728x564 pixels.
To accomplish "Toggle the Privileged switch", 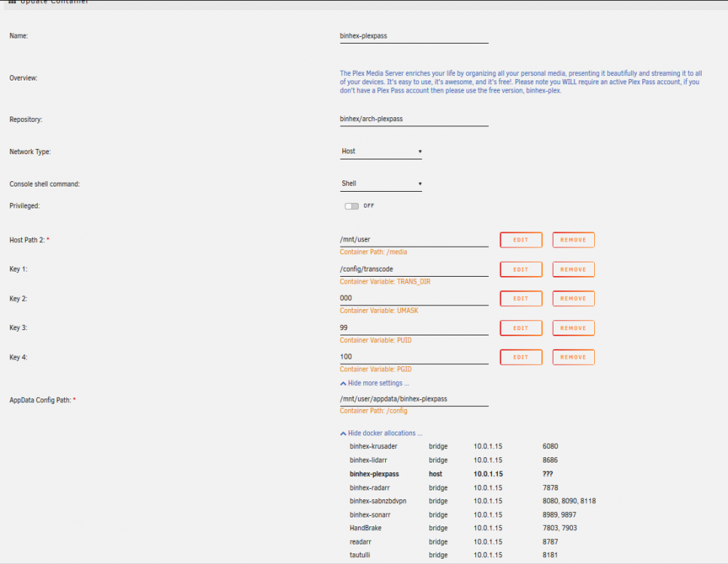I will point(351,206).
